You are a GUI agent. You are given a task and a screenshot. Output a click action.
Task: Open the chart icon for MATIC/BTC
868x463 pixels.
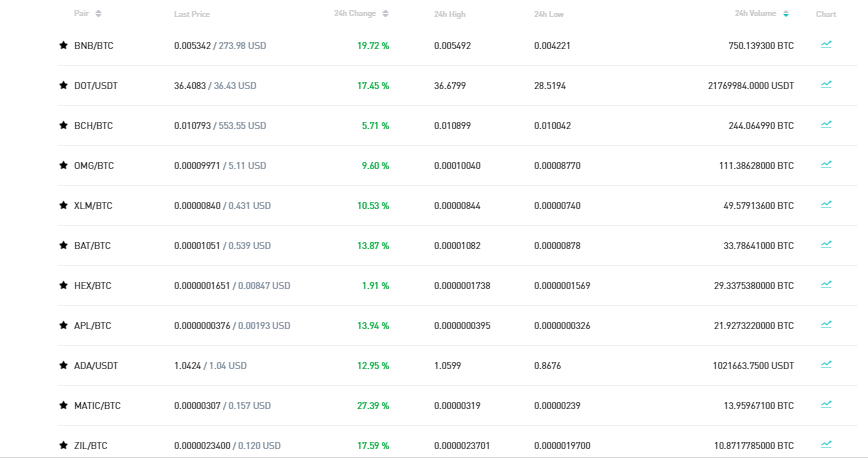point(826,404)
